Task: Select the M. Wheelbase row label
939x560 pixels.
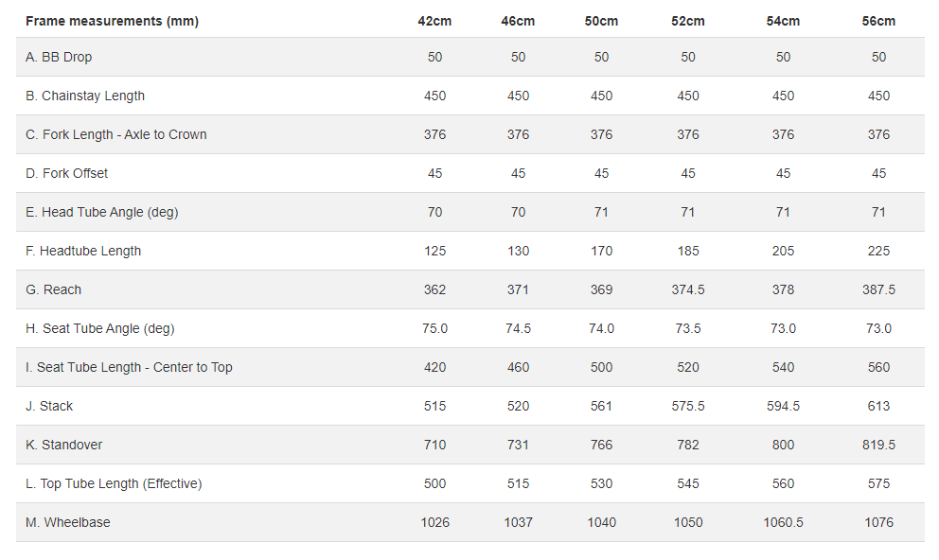Action: coord(68,522)
